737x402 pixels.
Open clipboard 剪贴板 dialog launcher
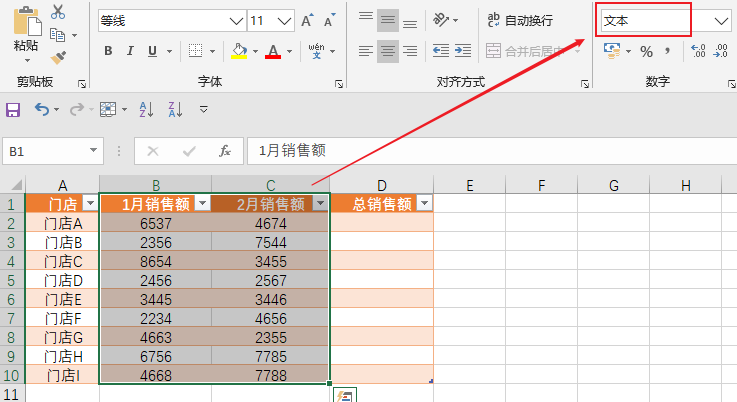pos(82,84)
